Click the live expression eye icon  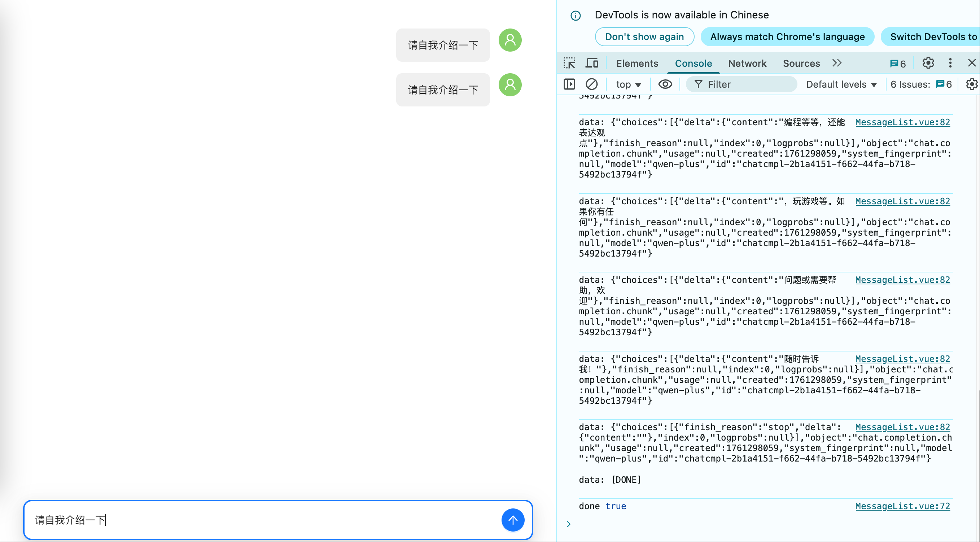coord(665,84)
